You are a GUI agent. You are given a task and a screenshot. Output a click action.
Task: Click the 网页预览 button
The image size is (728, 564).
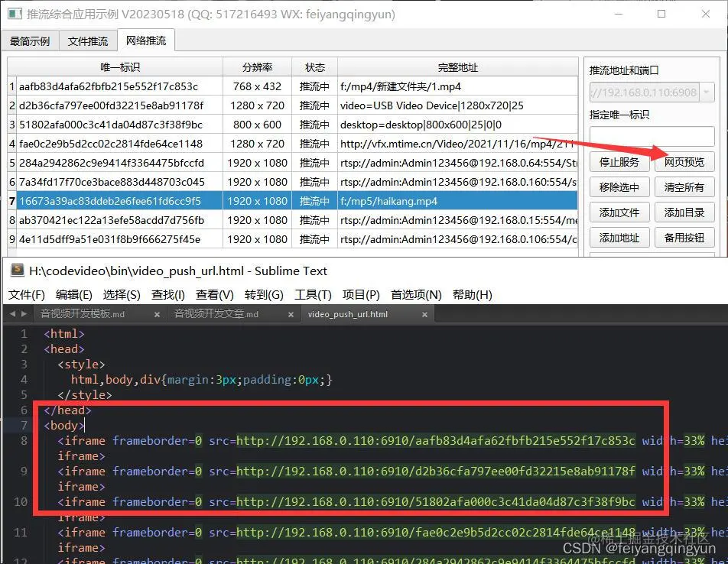684,162
